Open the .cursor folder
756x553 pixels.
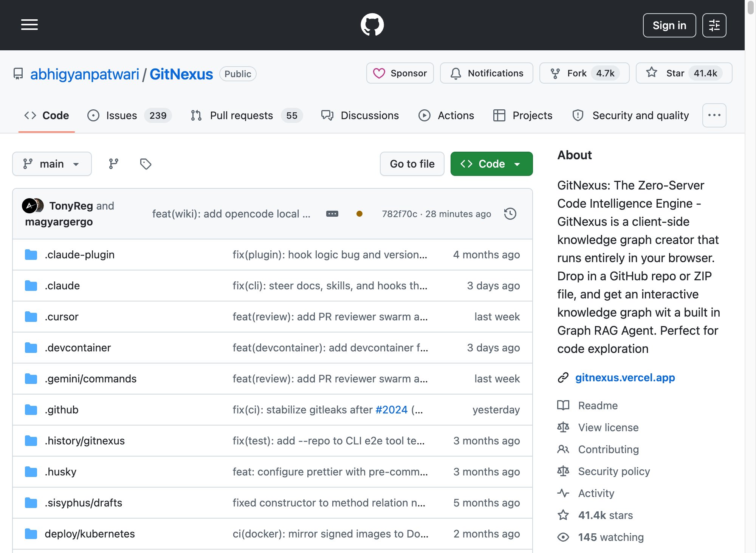pyautogui.click(x=62, y=317)
